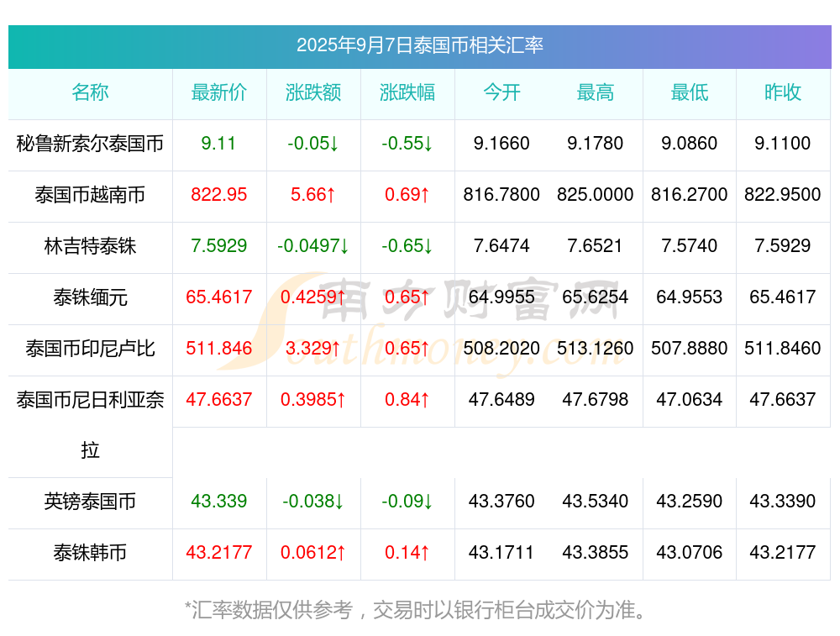This screenshot has width=840, height=636.
Task: Click latest price 822.95
Action: (218, 195)
